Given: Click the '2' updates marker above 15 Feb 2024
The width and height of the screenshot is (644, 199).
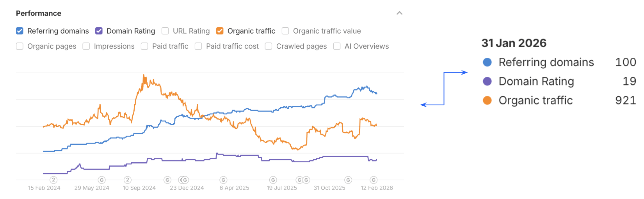Looking at the screenshot, I should [53, 180].
